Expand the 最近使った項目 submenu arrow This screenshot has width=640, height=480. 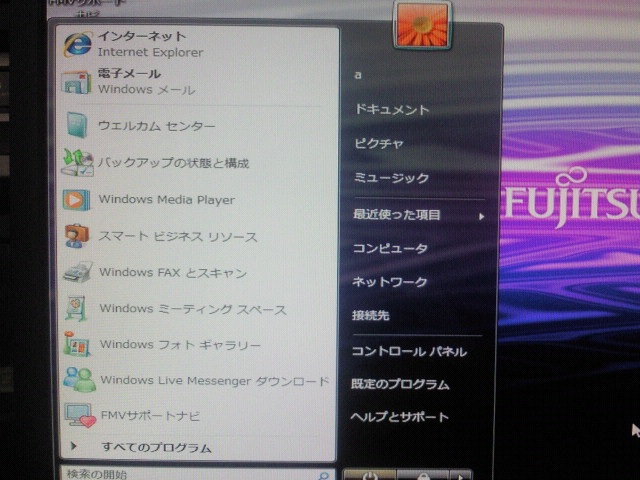tap(482, 216)
